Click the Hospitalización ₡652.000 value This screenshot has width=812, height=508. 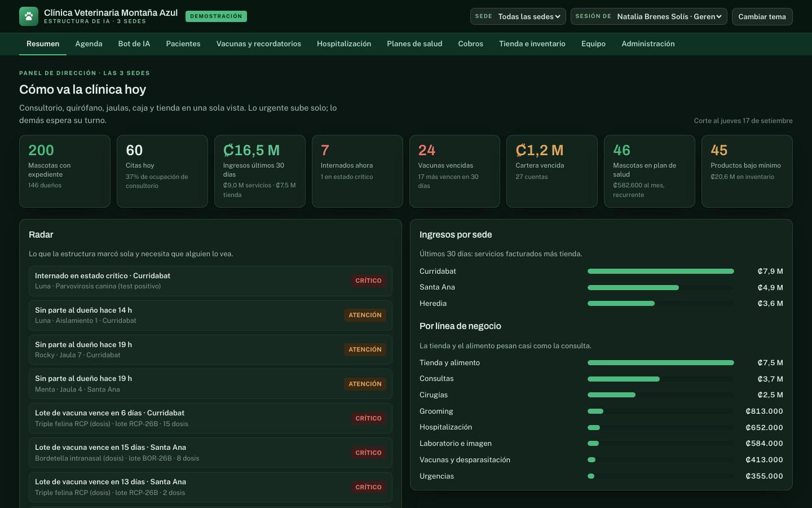pyautogui.click(x=764, y=427)
